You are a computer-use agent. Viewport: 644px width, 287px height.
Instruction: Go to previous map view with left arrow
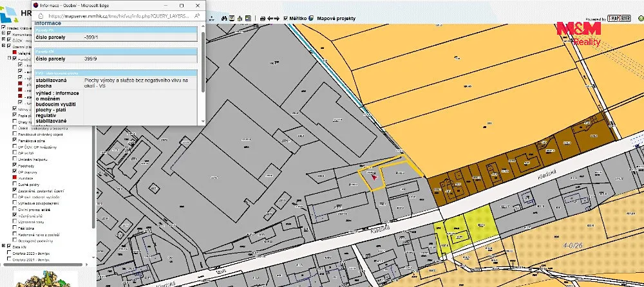(270, 18)
